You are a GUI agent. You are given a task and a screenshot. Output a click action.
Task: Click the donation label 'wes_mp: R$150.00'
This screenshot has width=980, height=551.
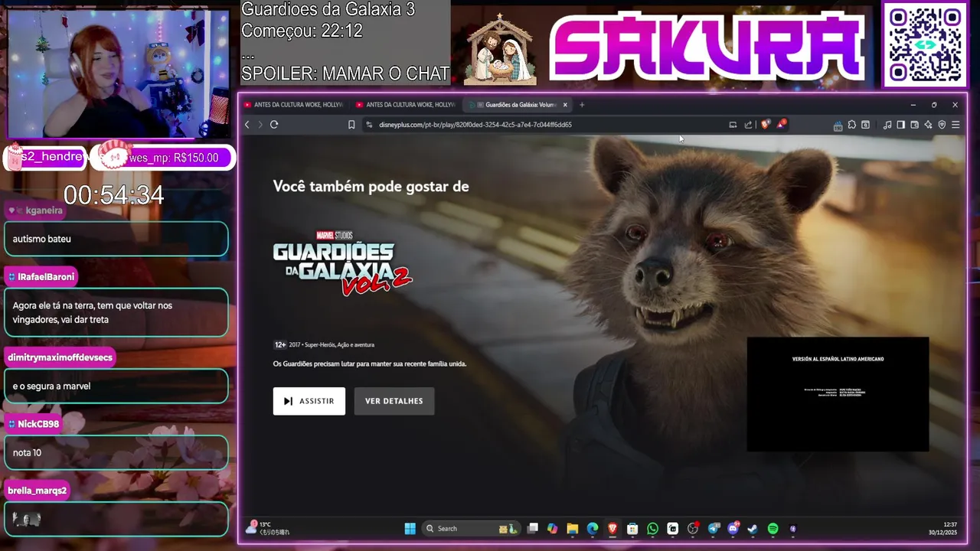pyautogui.click(x=174, y=158)
